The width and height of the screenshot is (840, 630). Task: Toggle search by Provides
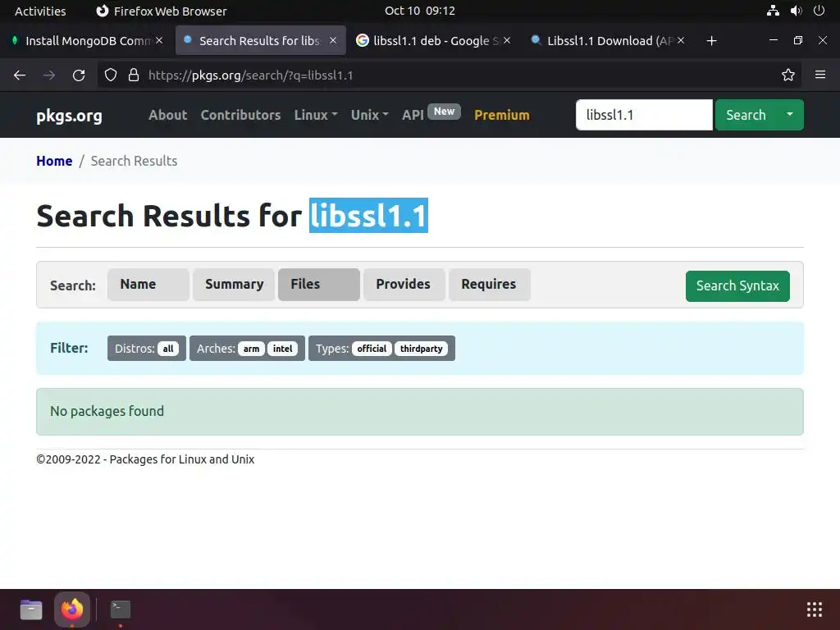click(x=404, y=285)
